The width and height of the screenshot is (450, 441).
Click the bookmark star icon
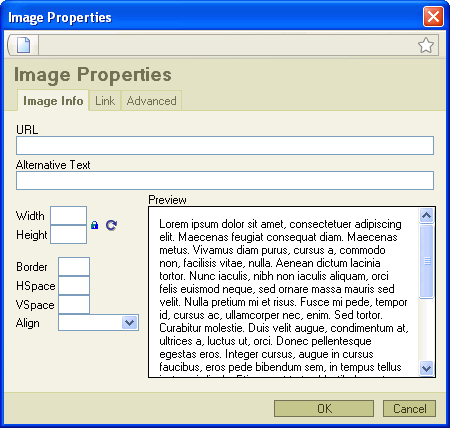[426, 45]
